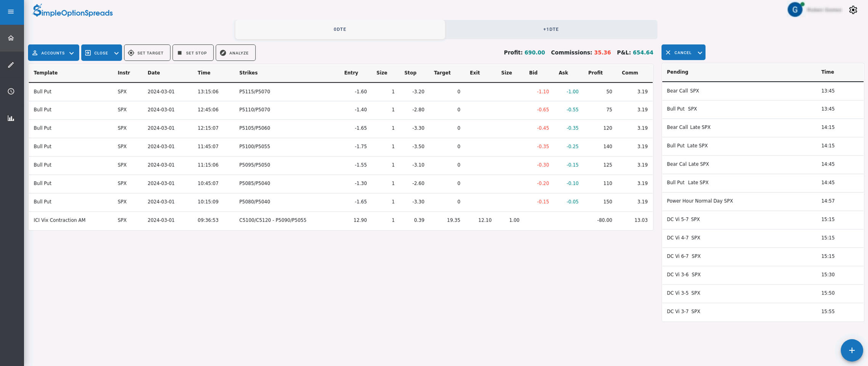Expand the Accounts dropdown

click(x=53, y=53)
